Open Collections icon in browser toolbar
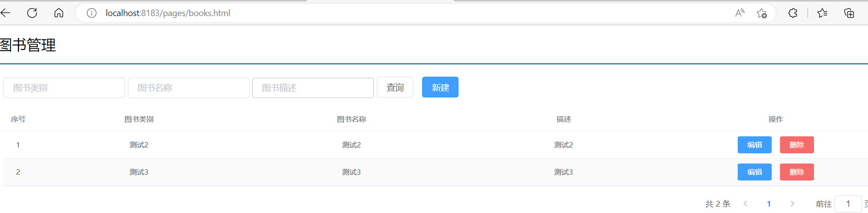 pos(849,13)
